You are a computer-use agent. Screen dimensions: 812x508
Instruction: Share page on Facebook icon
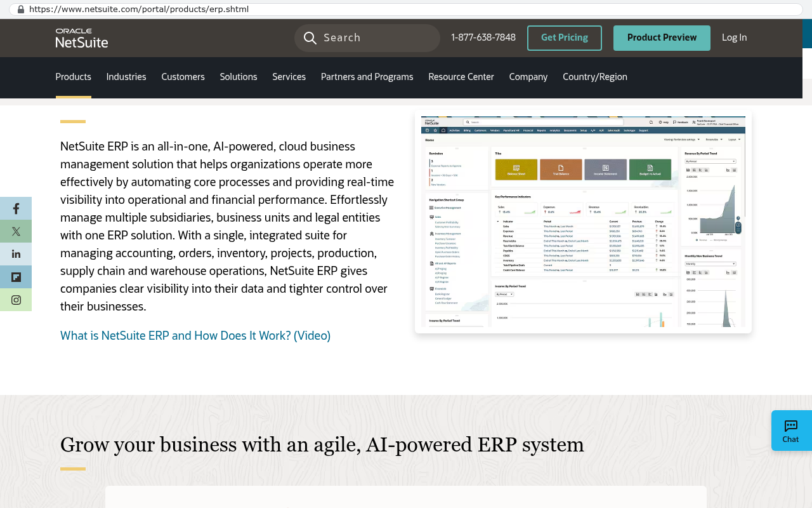(x=16, y=208)
